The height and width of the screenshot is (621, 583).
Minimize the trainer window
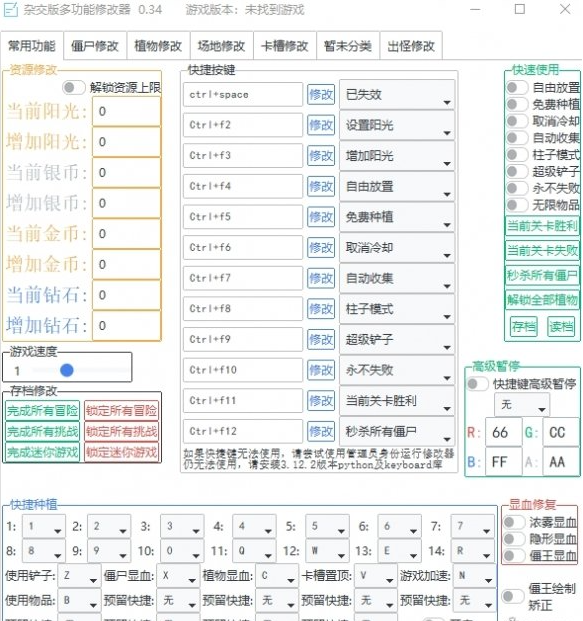click(475, 9)
